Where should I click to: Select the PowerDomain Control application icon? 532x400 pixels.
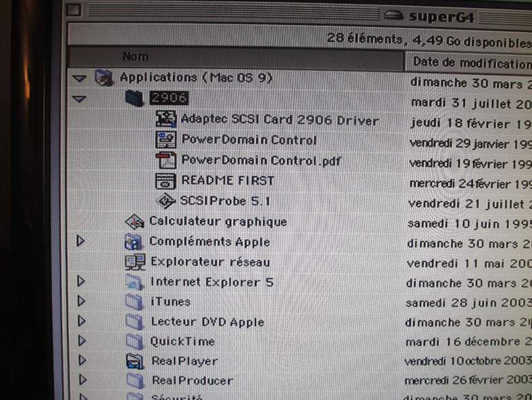[166, 140]
